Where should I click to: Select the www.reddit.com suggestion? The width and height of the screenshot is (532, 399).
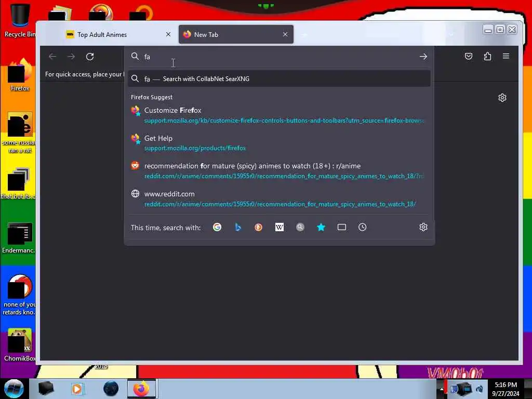tap(279, 198)
